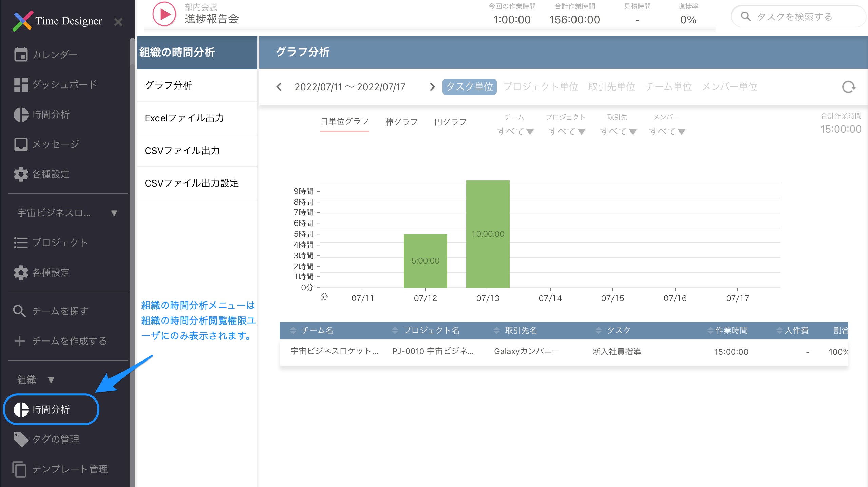Image resolution: width=868 pixels, height=487 pixels.
Task: Open the メンバー filter dropdown
Action: (x=667, y=131)
